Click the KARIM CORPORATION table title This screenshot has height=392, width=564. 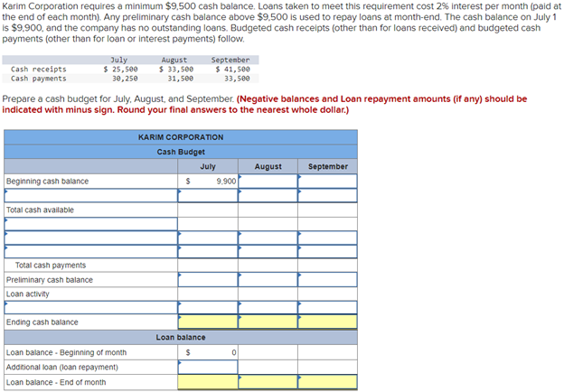(181, 137)
